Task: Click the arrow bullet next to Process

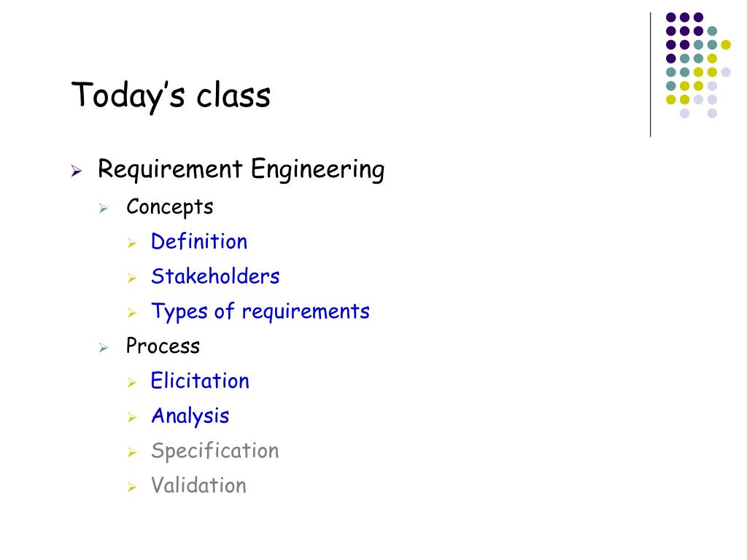Action: (104, 348)
